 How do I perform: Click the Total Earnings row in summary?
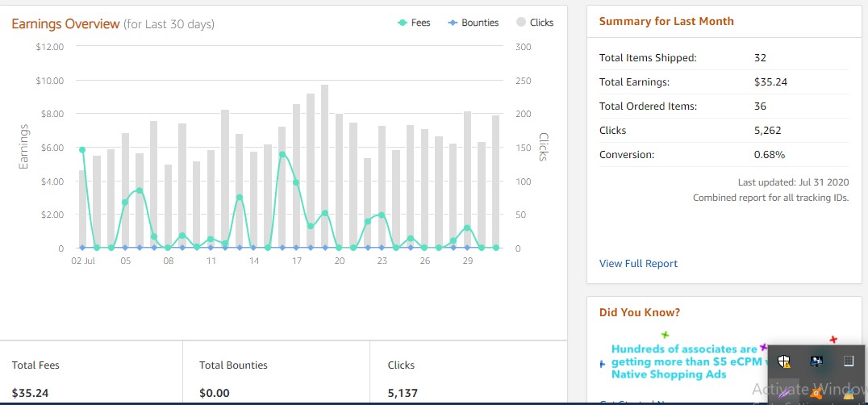tap(718, 82)
